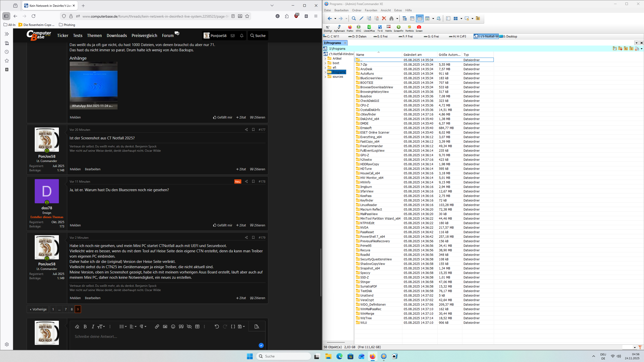Screen dimensions: 644x362
Task: Click Zitieren on post #178
Action: (x=257, y=225)
